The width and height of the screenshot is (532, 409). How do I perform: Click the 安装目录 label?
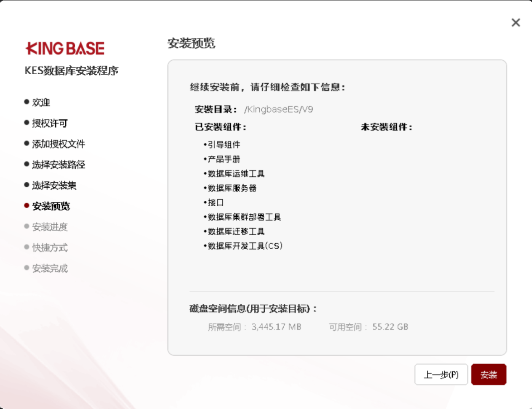215,109
